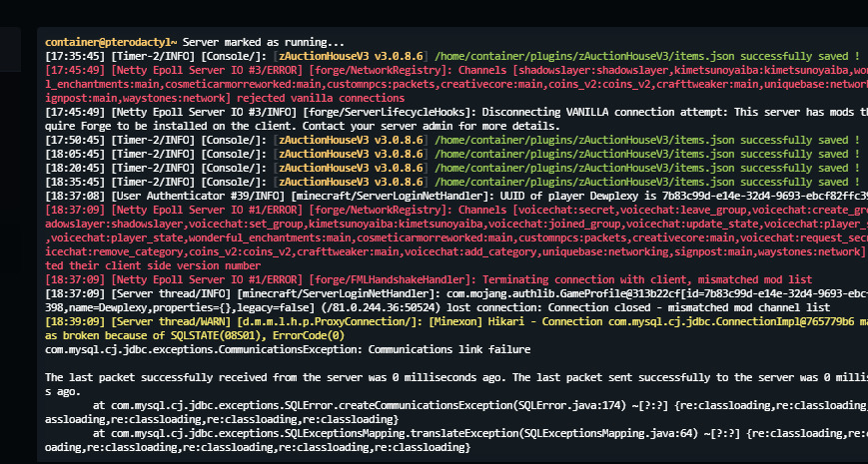Click 'successfully saved !' in the 18:35:45 line
This screenshot has height=464, width=868.
coord(800,182)
